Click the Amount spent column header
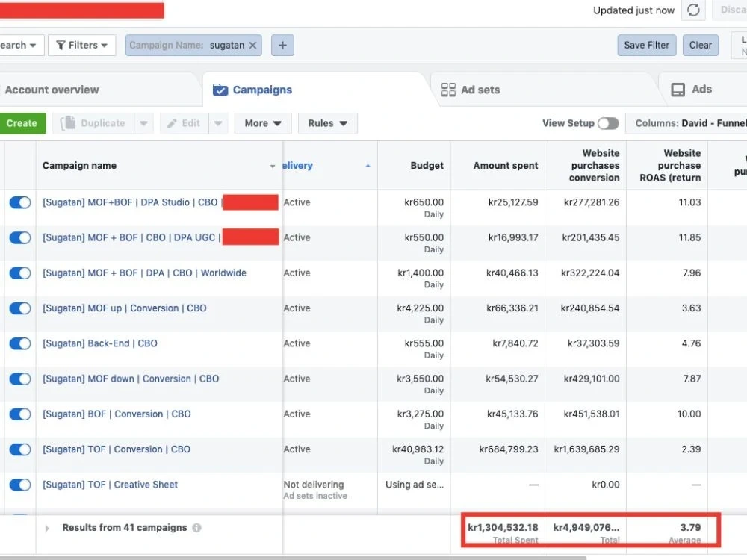 [498, 166]
